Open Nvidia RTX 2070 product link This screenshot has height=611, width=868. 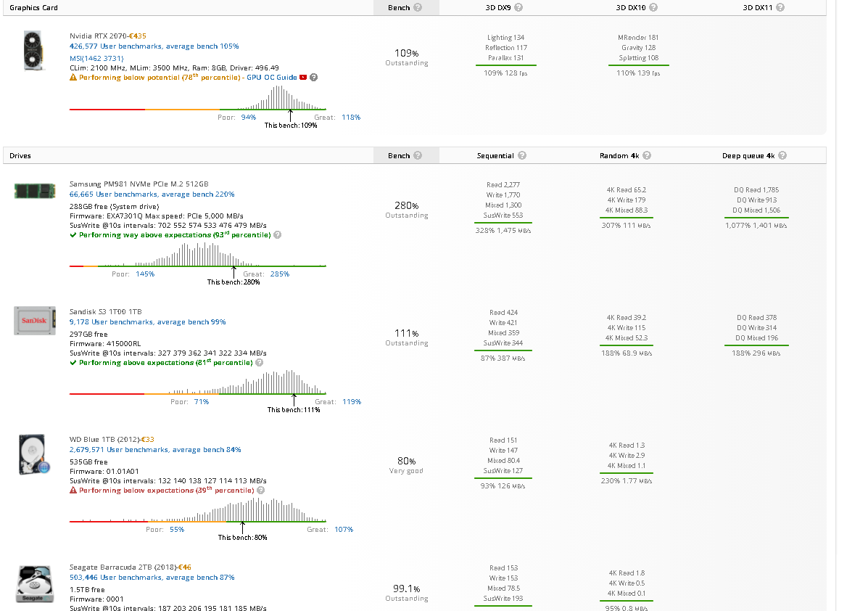(98, 36)
